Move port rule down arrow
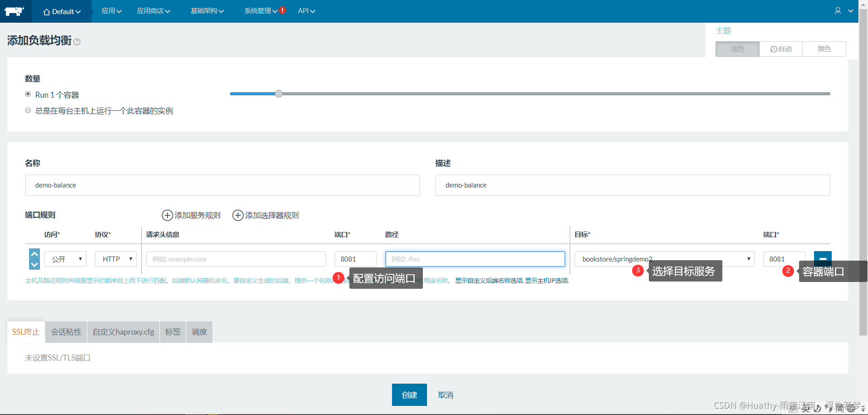 tap(34, 264)
